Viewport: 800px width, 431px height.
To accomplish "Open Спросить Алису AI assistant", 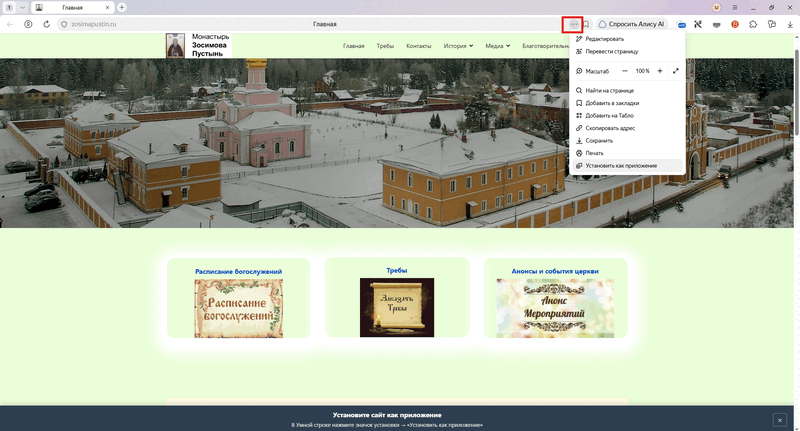I will tap(632, 24).
